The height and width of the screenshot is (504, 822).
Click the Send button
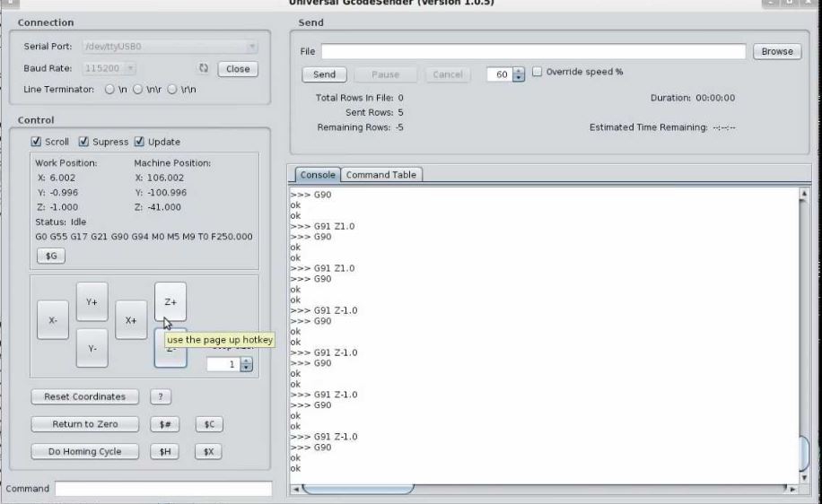pyautogui.click(x=324, y=74)
